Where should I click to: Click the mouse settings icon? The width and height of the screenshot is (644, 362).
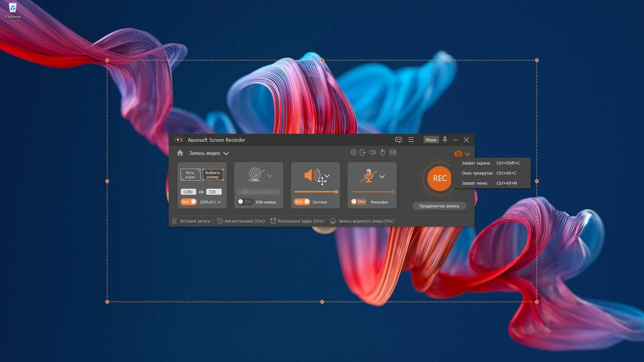(382, 153)
